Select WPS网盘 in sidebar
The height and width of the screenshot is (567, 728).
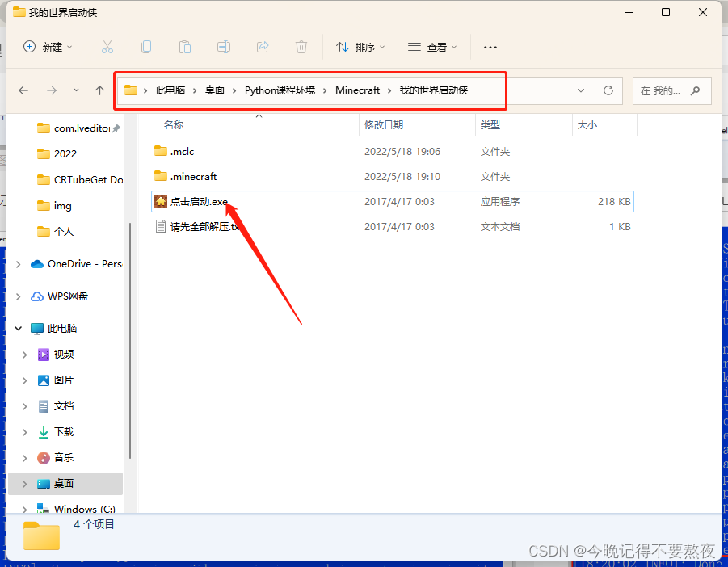click(60, 296)
